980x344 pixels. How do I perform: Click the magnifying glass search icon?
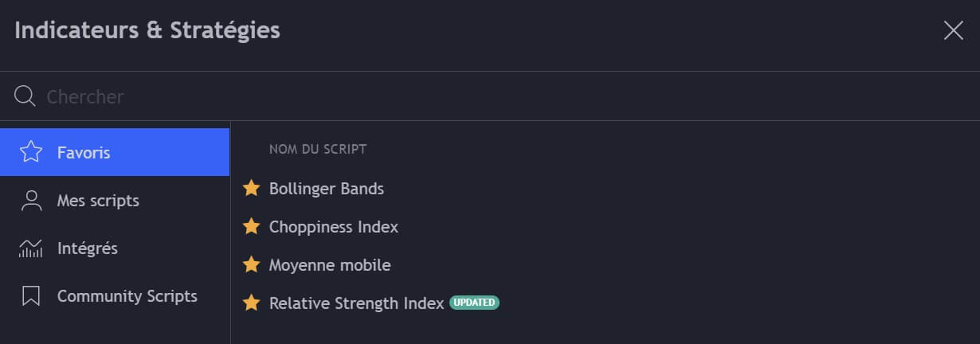click(x=25, y=96)
